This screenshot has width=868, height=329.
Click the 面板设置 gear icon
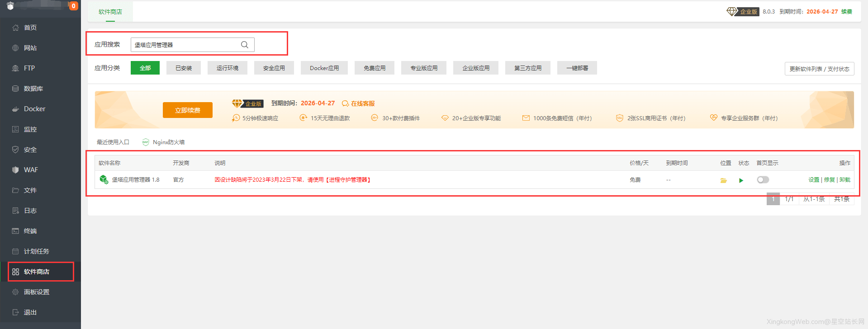[x=15, y=292]
